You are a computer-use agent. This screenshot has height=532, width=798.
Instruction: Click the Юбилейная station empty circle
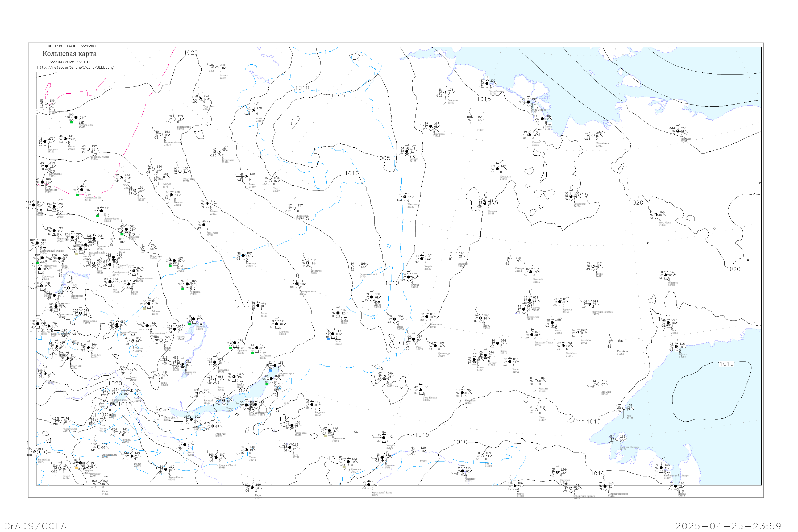(593, 136)
